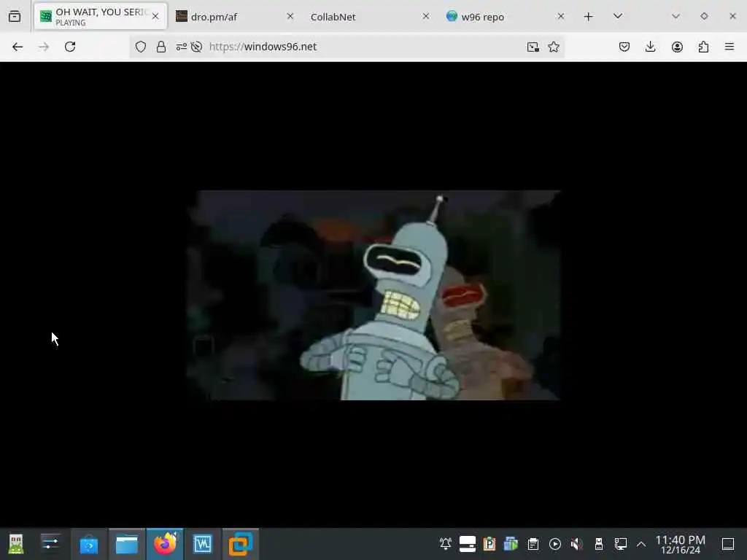Image resolution: width=747 pixels, height=560 pixels.
Task: Open a new browser tab
Action: (589, 17)
